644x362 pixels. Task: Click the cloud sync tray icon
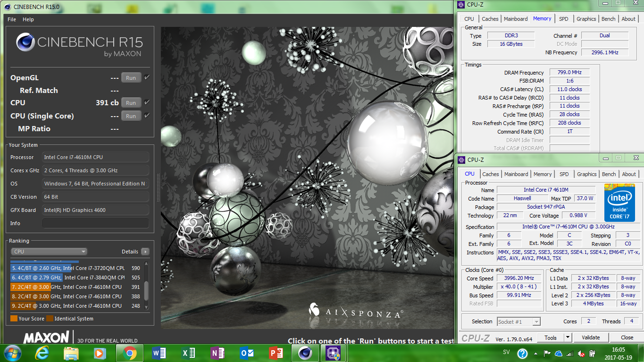coord(559,353)
